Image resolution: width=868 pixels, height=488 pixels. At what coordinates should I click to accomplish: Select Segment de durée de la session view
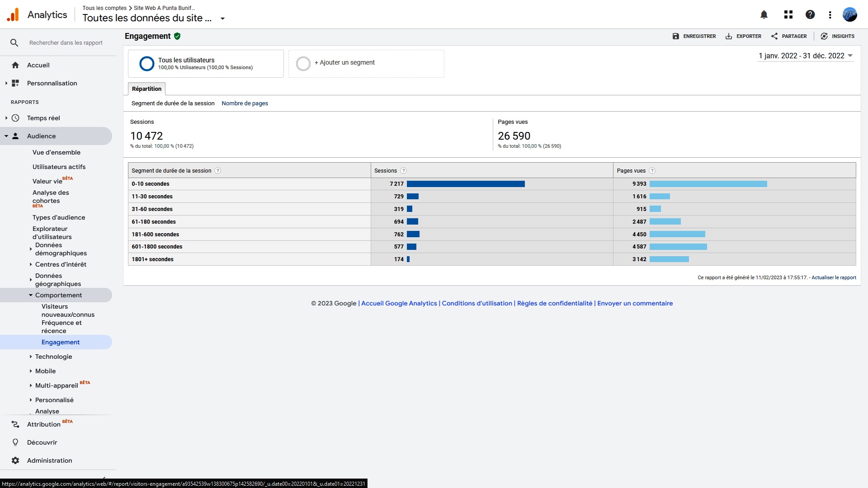173,103
